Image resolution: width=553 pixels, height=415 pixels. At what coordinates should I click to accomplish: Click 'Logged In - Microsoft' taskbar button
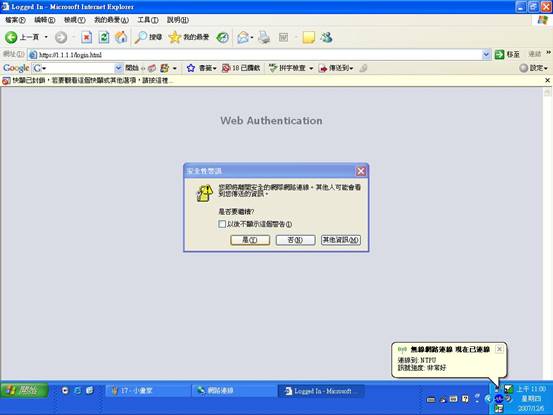tap(321, 391)
